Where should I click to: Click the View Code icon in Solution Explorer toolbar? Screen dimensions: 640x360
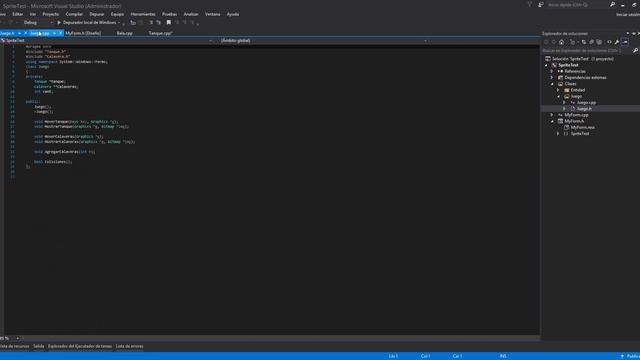click(x=609, y=42)
